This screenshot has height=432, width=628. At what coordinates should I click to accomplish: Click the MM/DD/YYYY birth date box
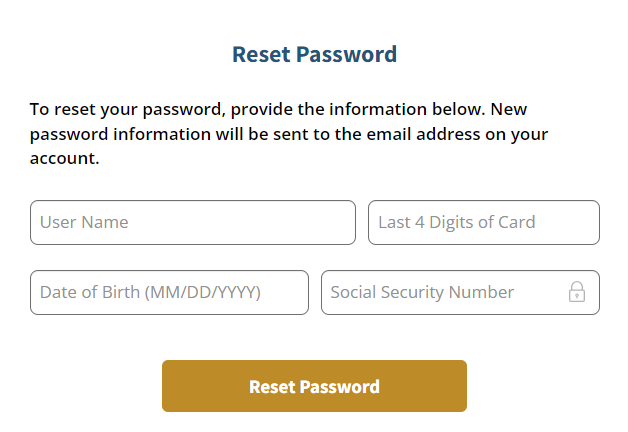click(x=169, y=292)
